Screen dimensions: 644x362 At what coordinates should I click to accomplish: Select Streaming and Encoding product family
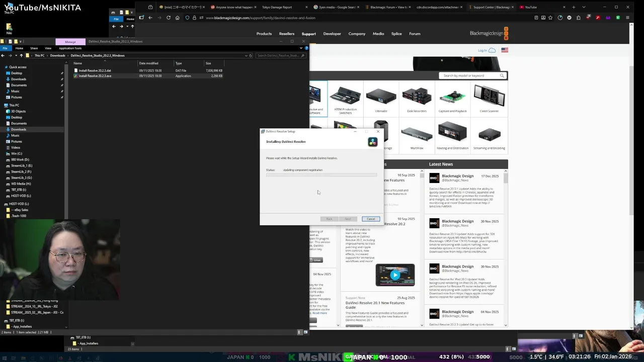(x=489, y=137)
